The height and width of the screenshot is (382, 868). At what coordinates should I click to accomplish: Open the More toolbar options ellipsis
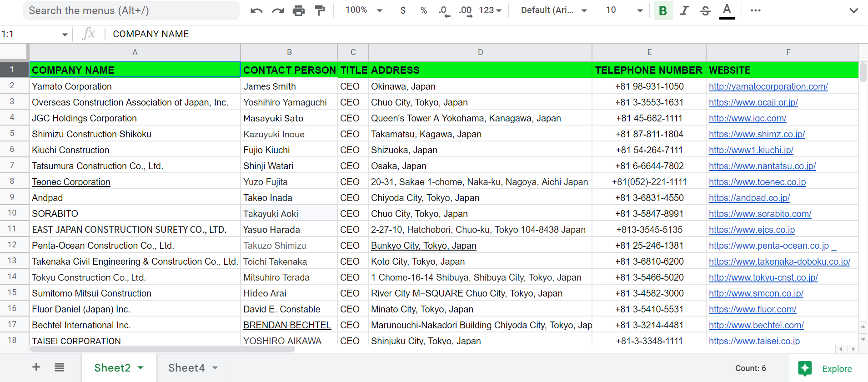[756, 10]
